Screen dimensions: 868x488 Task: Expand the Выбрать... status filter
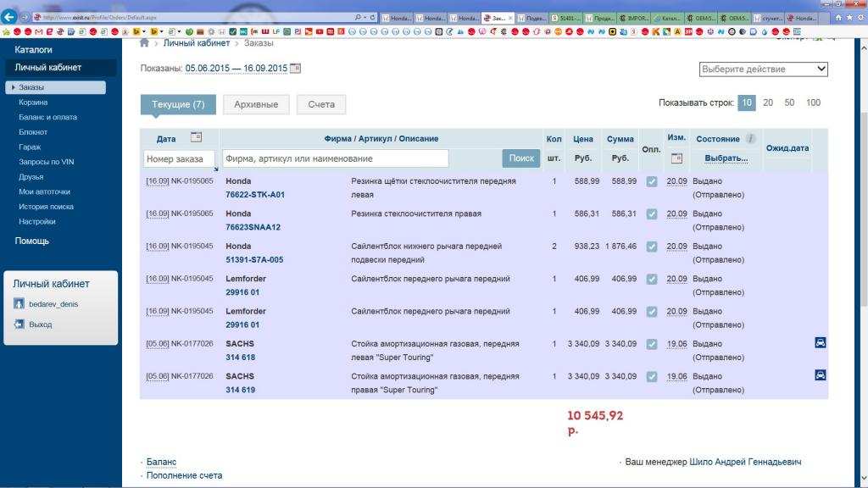pyautogui.click(x=726, y=158)
